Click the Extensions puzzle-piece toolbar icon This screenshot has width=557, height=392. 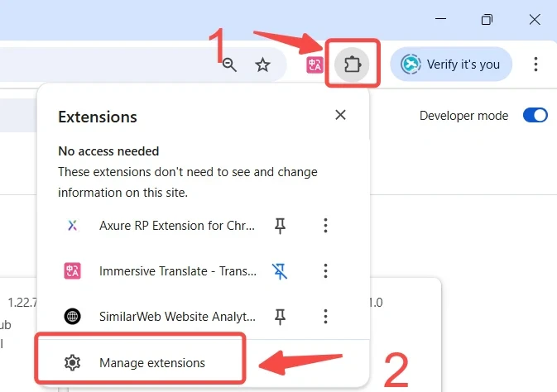tap(353, 64)
